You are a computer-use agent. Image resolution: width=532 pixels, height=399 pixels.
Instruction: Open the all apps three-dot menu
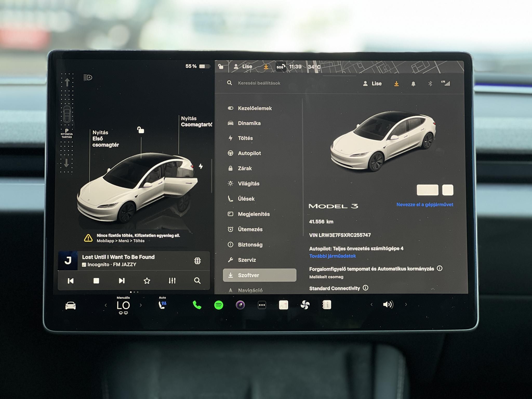[262, 305]
